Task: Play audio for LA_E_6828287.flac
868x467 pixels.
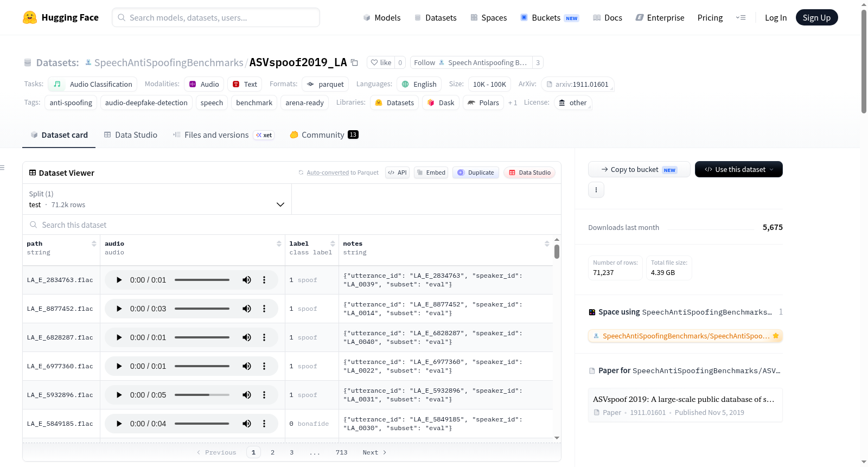Action: click(x=119, y=337)
